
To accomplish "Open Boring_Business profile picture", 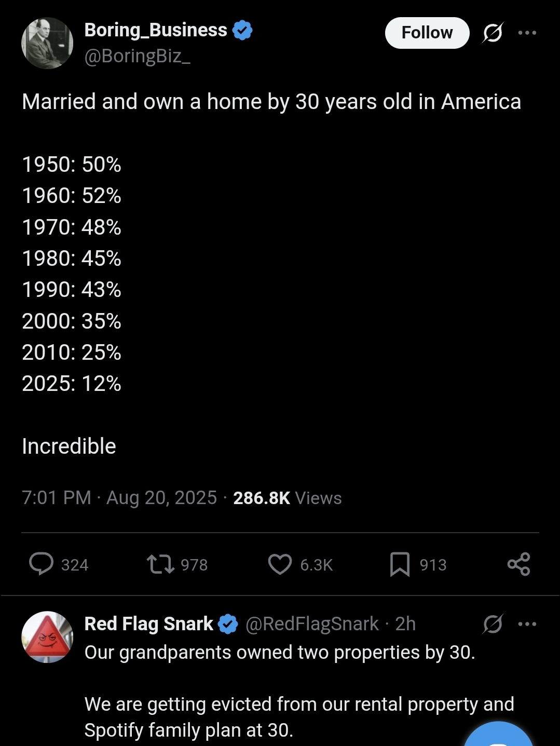I will pyautogui.click(x=47, y=43).
